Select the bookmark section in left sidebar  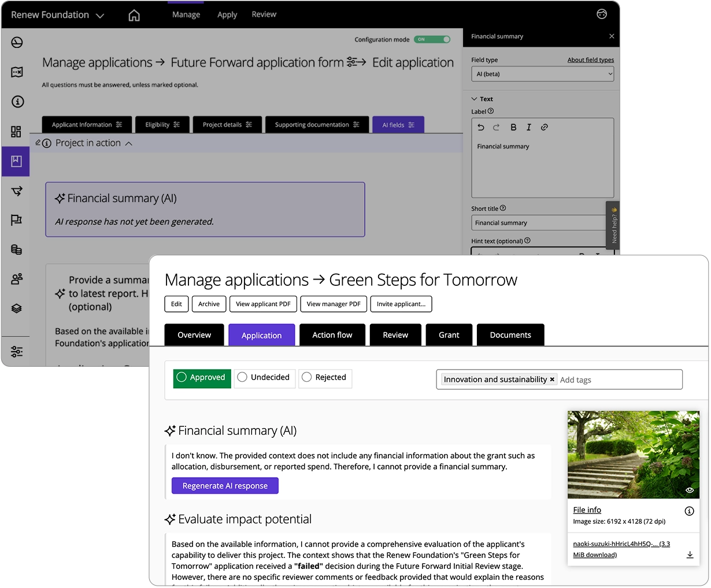(x=16, y=161)
